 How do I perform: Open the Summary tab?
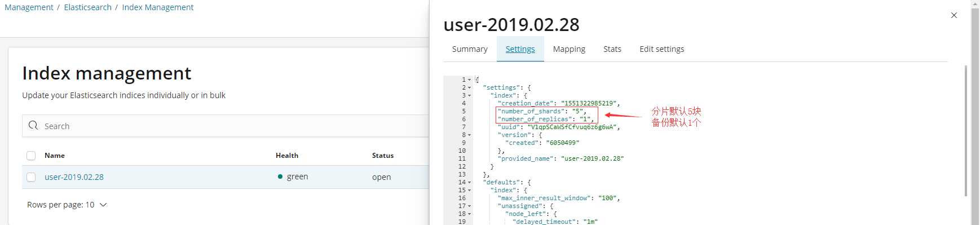pos(470,49)
